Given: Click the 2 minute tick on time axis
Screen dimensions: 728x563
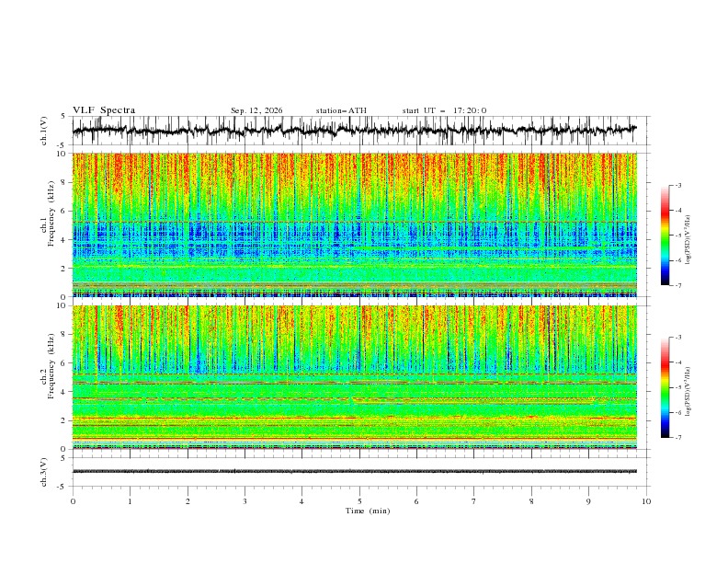Looking at the screenshot, I should 188,501.
